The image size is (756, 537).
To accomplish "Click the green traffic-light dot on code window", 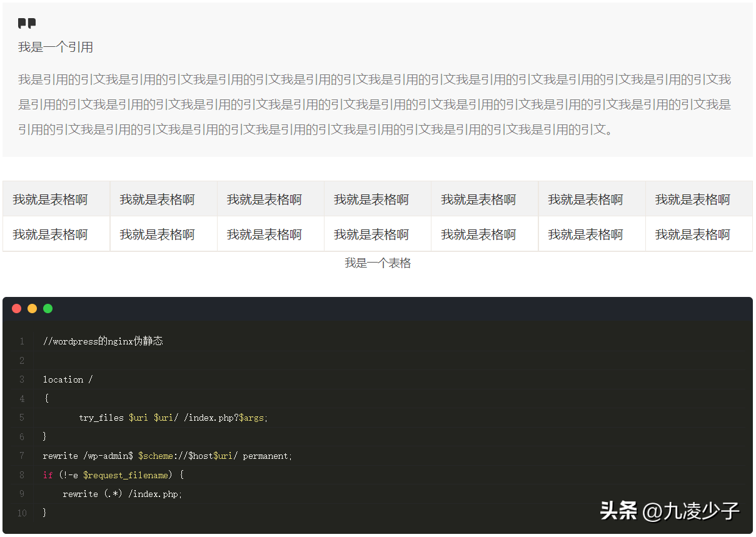I will 48,308.
